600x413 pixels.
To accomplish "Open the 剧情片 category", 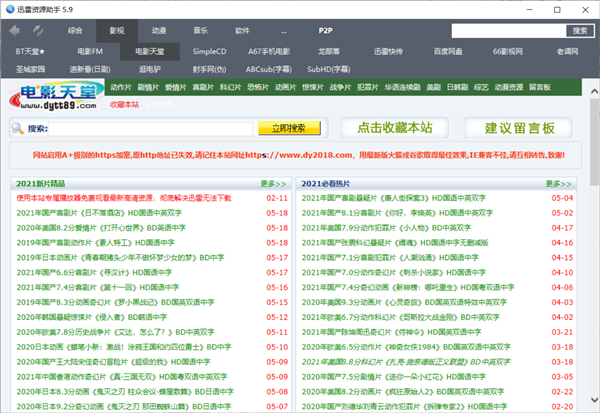I will (x=148, y=87).
